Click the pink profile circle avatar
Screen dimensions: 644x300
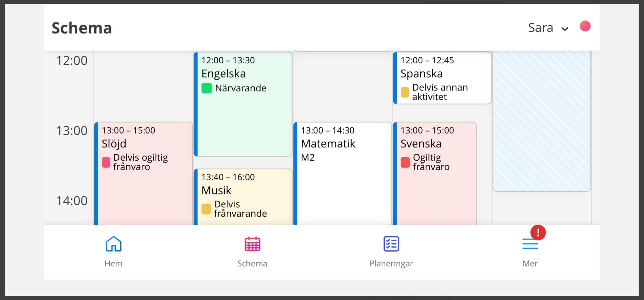click(x=585, y=26)
